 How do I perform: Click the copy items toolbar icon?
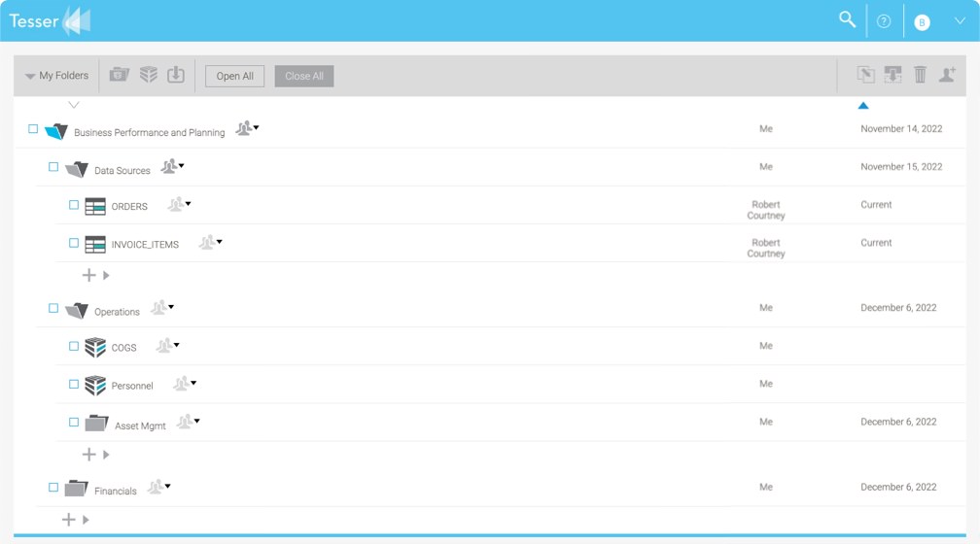click(865, 75)
